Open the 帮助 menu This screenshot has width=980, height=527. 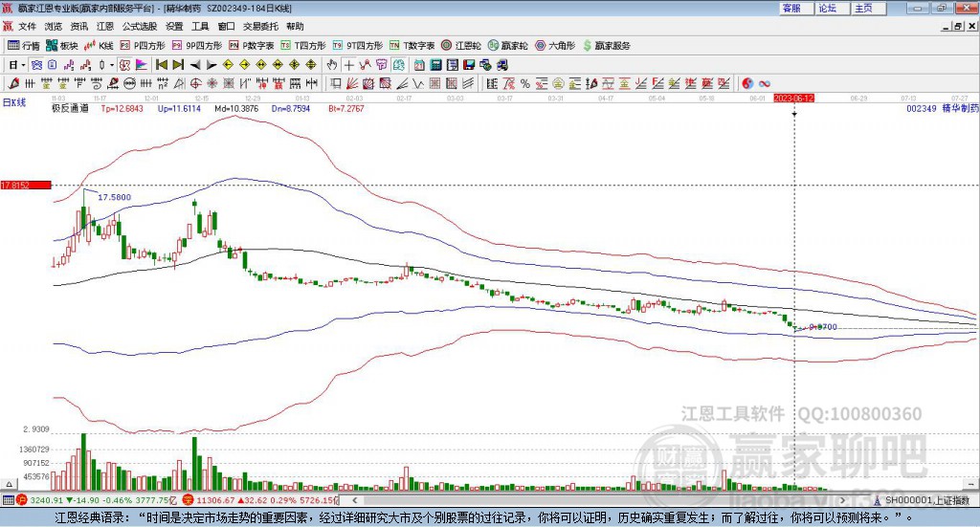[x=295, y=26]
